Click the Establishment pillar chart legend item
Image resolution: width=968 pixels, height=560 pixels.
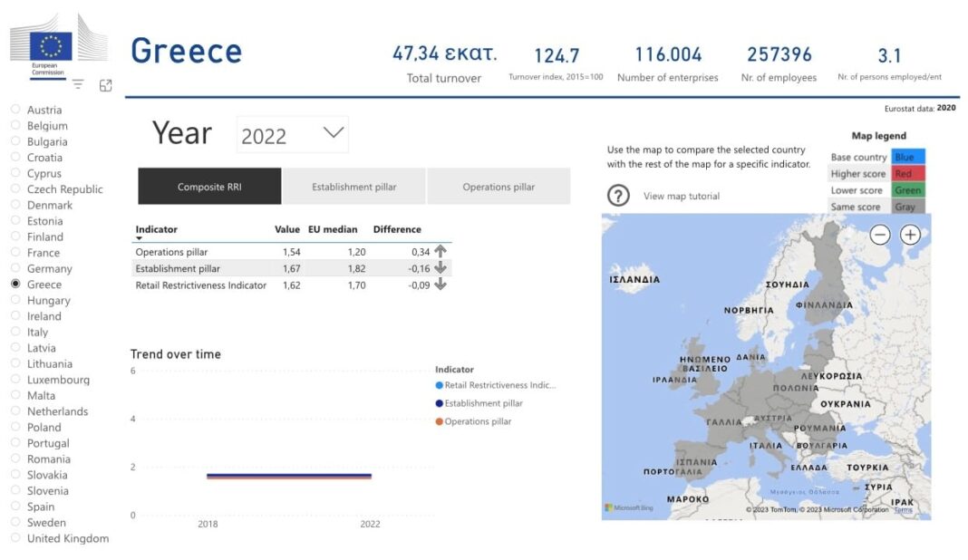point(479,403)
